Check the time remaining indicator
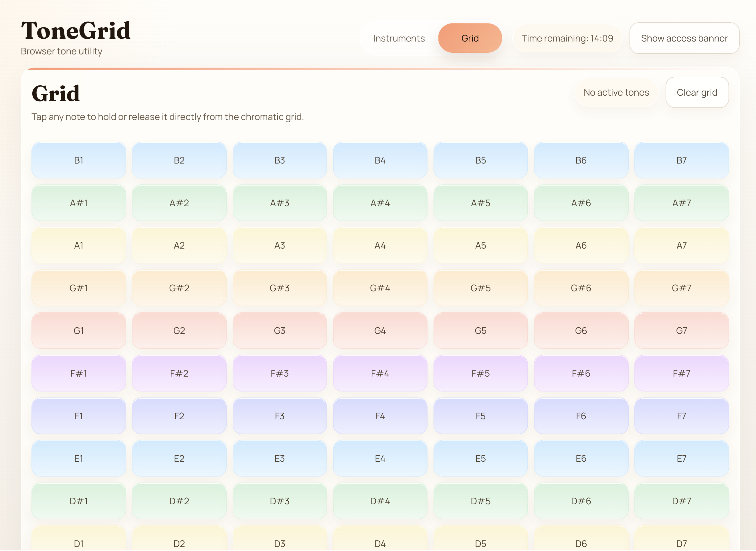This screenshot has height=551, width=756. tap(567, 38)
